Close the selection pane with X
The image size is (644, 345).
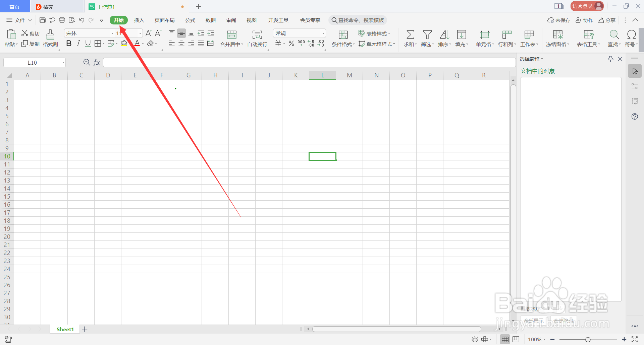(620, 59)
